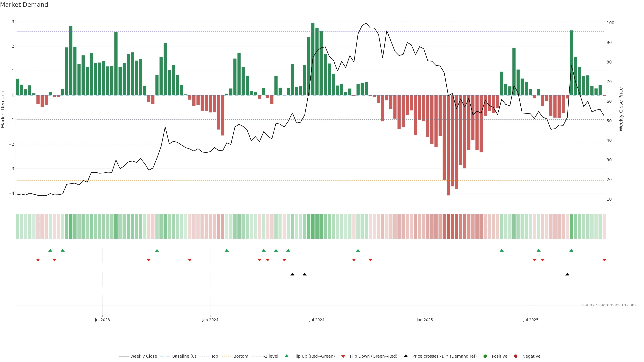Click the source sharemaestro.com text

coord(609,305)
